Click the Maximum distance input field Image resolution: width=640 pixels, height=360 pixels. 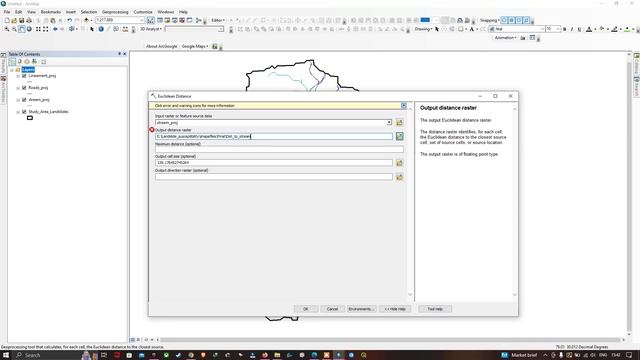tap(279, 149)
